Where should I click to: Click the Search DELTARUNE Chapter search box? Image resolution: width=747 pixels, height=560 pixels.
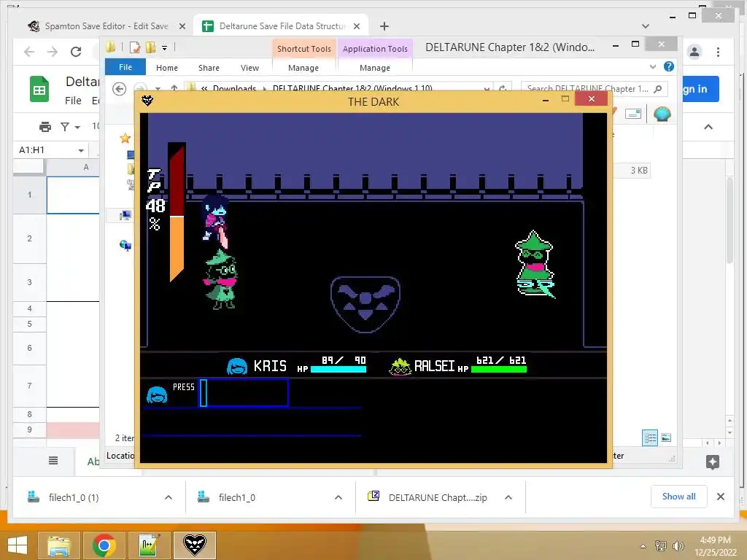pos(594,88)
